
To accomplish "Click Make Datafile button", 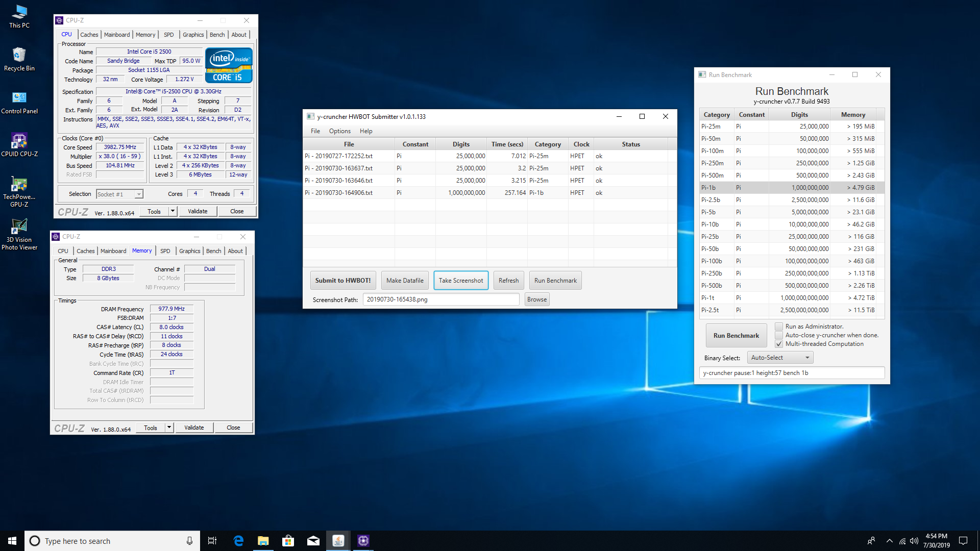I will tap(405, 281).
